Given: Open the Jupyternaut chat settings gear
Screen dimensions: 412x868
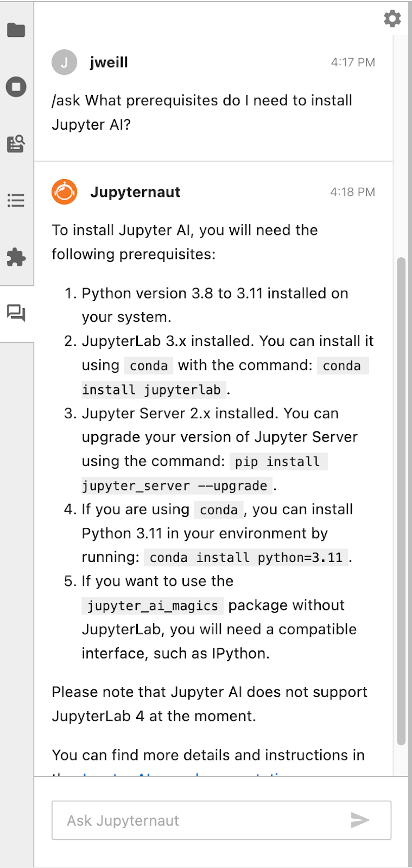Looking at the screenshot, I should [392, 18].
